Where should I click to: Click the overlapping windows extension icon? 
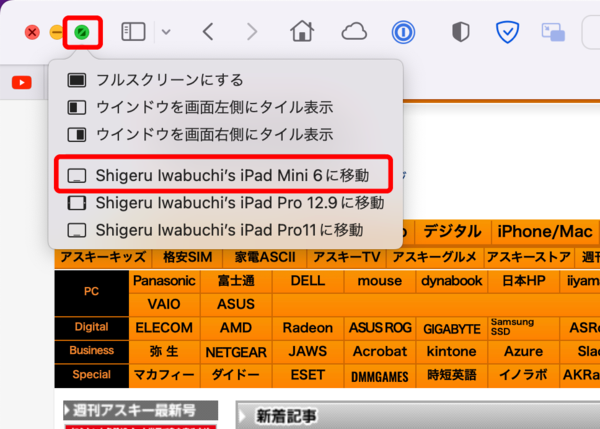553,32
